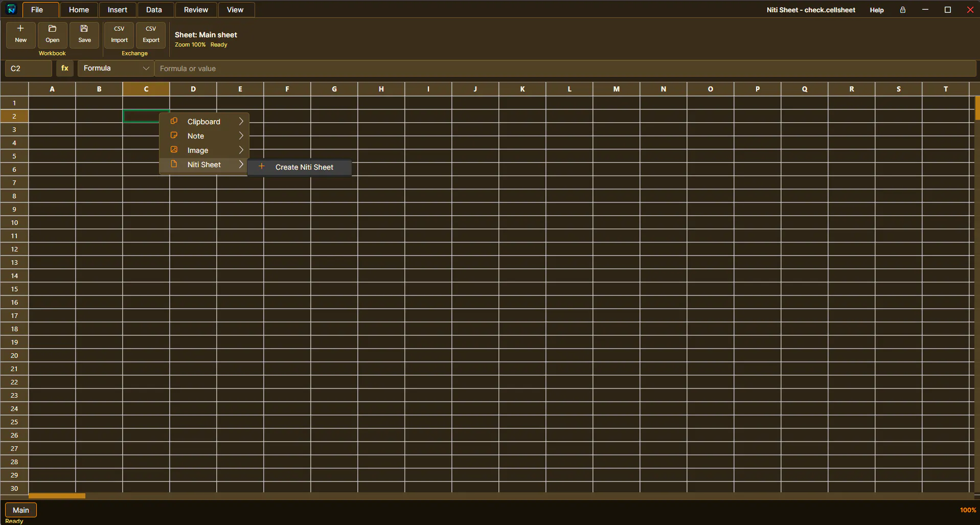Image resolution: width=980 pixels, height=525 pixels.
Task: Select the Image context menu entry
Action: point(204,150)
